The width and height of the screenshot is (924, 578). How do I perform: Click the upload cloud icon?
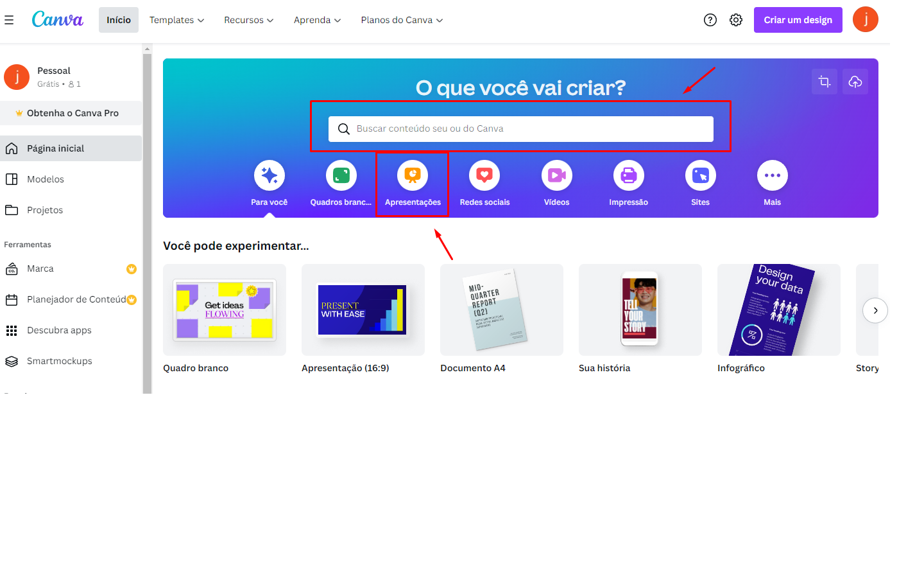855,82
